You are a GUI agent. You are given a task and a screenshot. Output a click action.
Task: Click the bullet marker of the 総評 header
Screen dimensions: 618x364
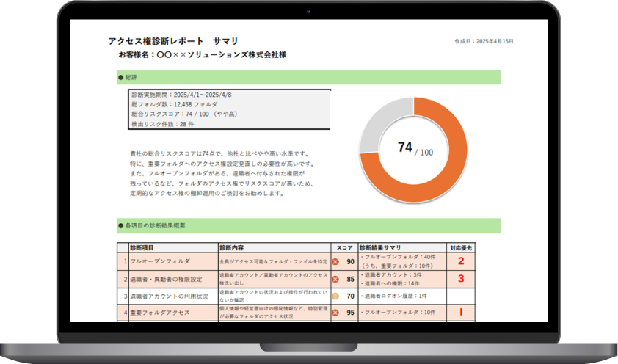120,77
